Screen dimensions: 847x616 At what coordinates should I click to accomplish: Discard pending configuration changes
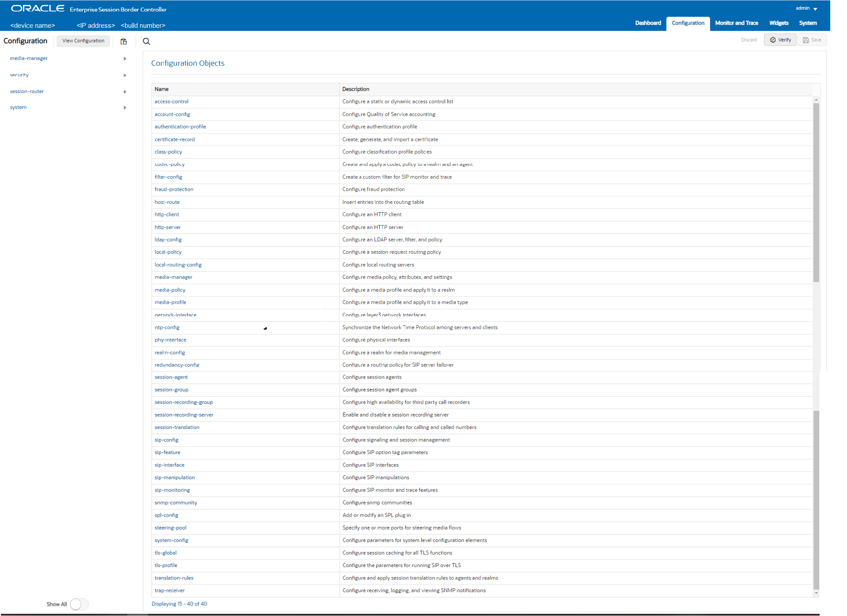pos(749,40)
